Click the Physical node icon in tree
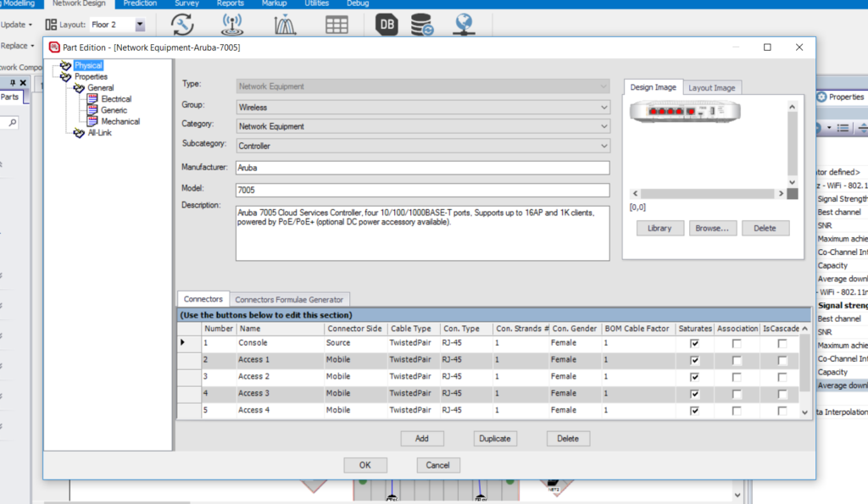Screen dimensions: 868x504 66,65
